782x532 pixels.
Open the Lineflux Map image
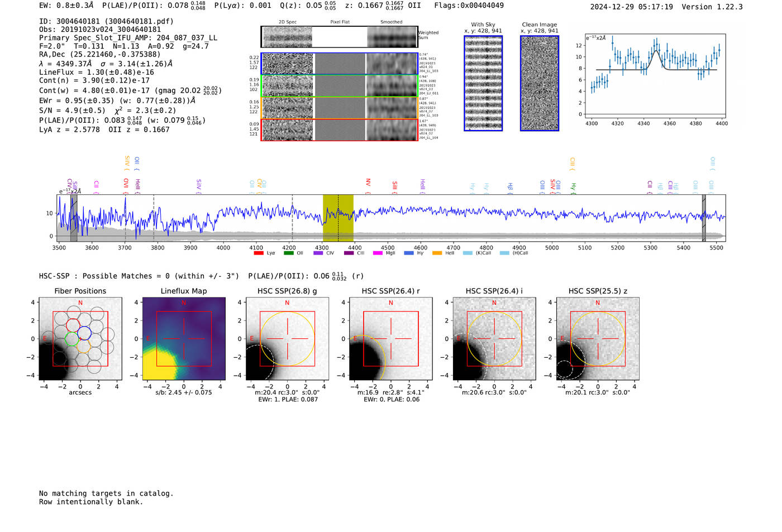[x=184, y=339]
